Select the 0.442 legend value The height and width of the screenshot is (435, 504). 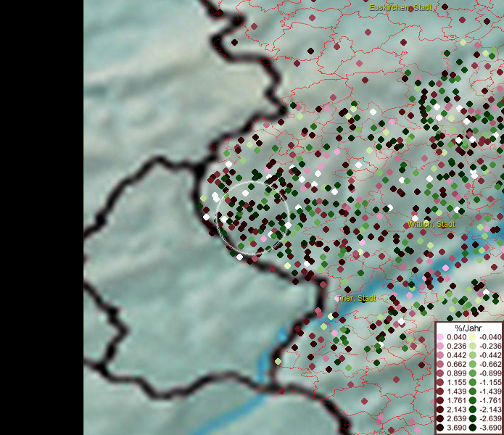[456, 355]
